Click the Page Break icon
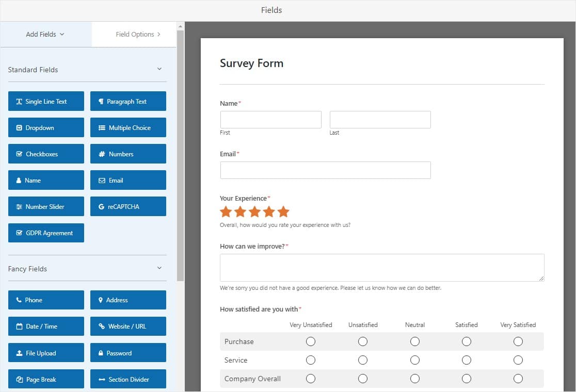The image size is (576, 392). (20, 380)
